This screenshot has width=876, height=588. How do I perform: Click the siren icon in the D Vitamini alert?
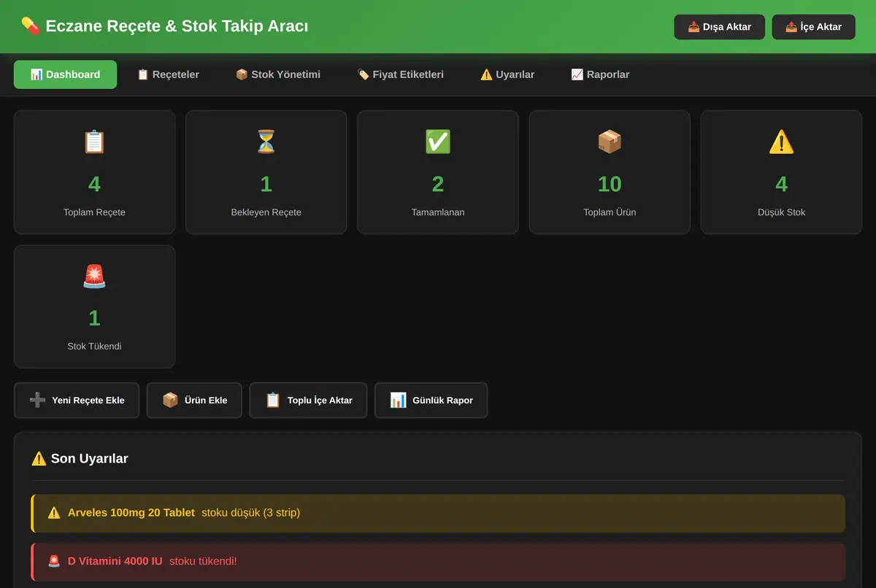pyautogui.click(x=54, y=561)
